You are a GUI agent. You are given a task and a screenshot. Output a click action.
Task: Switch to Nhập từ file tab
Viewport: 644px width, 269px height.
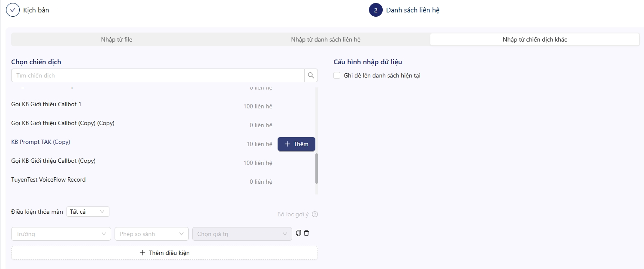tap(117, 39)
